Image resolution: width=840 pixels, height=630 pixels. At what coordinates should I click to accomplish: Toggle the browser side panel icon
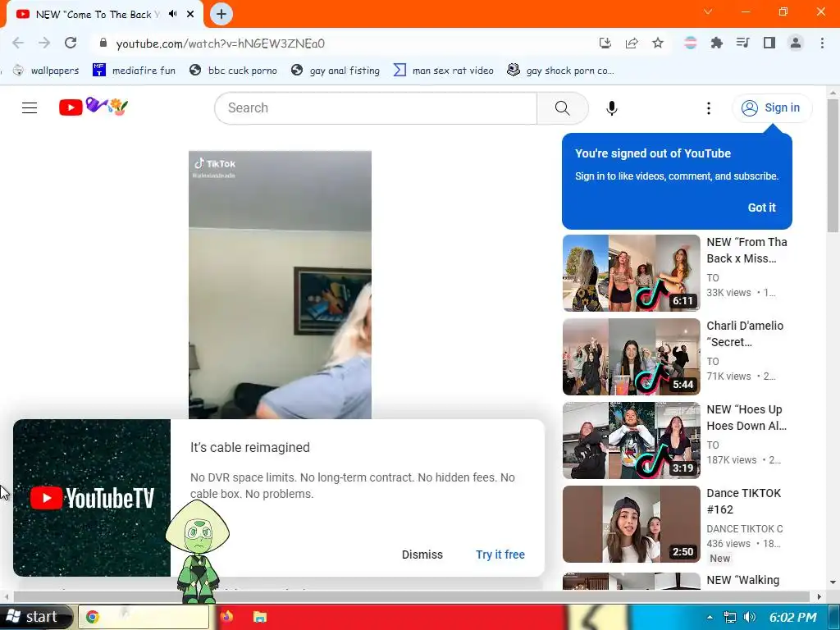click(769, 43)
